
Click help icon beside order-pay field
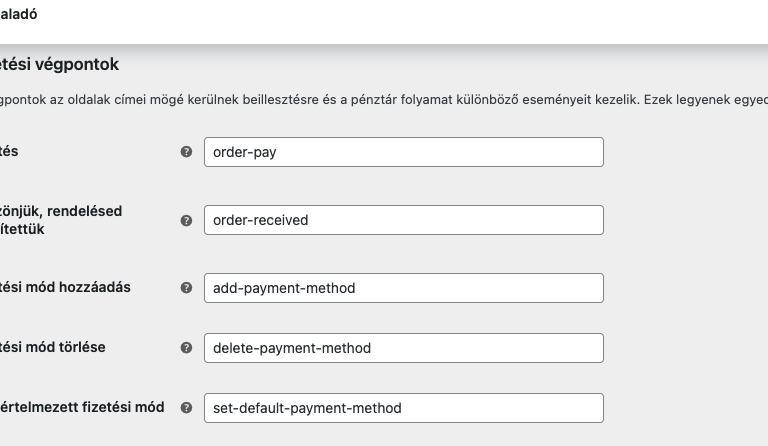pos(186,152)
